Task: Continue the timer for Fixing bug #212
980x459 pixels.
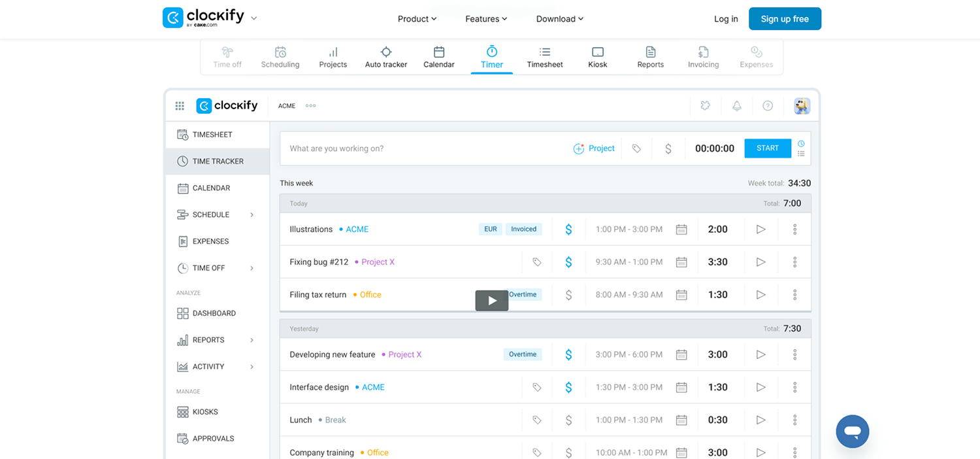Action: click(x=760, y=262)
